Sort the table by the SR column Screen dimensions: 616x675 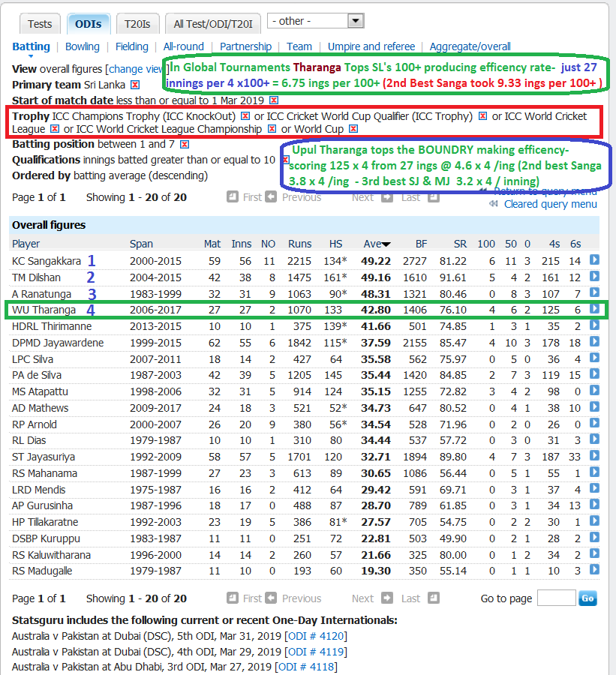click(x=460, y=244)
